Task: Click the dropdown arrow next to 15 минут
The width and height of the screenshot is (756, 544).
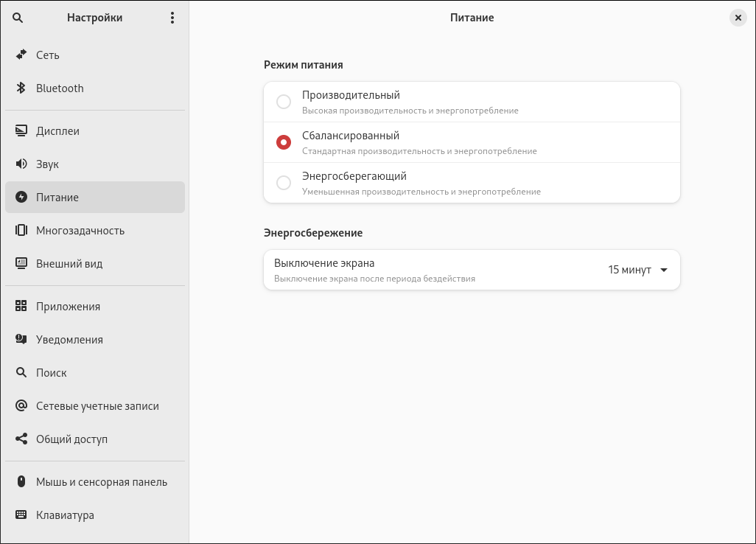Action: (664, 270)
